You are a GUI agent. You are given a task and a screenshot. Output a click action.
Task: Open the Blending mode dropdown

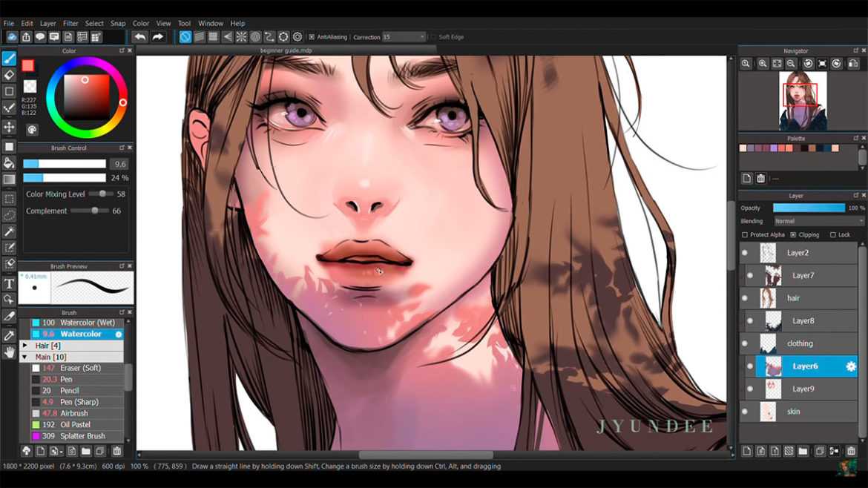819,221
